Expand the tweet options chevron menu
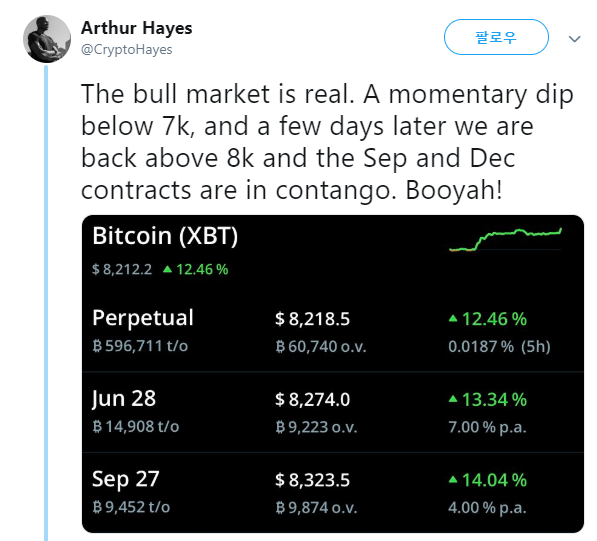Viewport: 597px width, 541px height. 574,39
